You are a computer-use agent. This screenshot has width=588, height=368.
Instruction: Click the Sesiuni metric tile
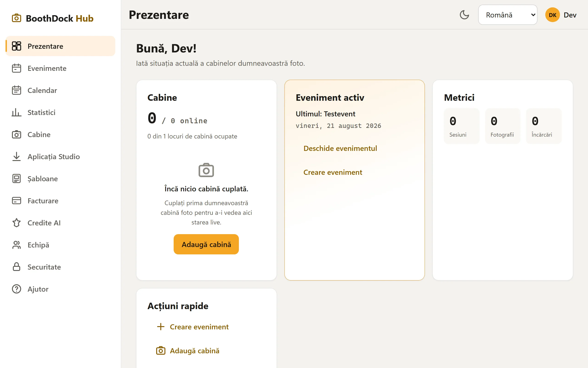tap(461, 126)
